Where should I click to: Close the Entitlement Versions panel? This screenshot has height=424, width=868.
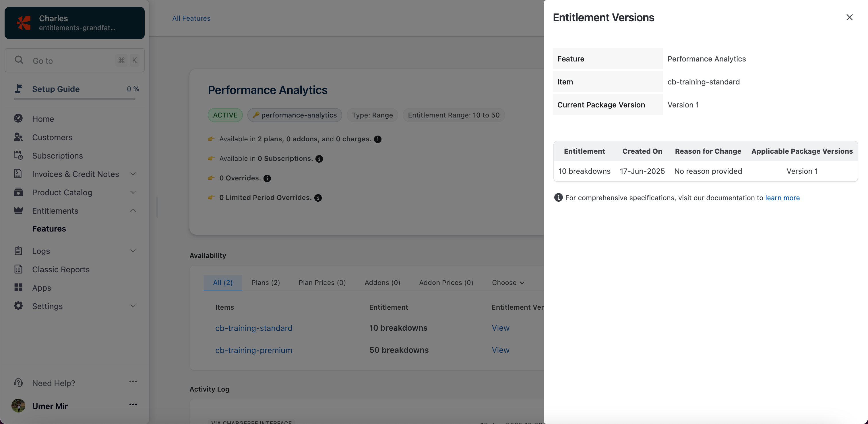coord(849,17)
